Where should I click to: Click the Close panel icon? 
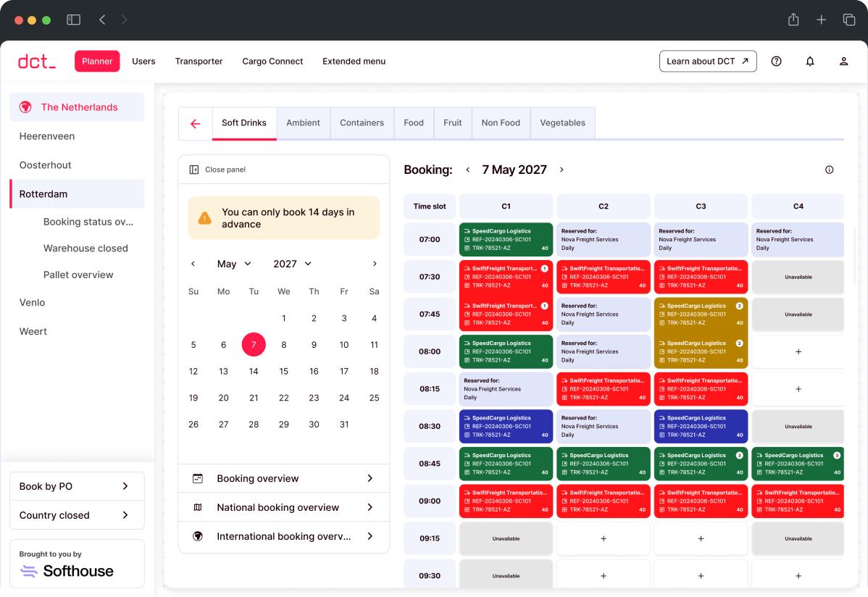[193, 168]
